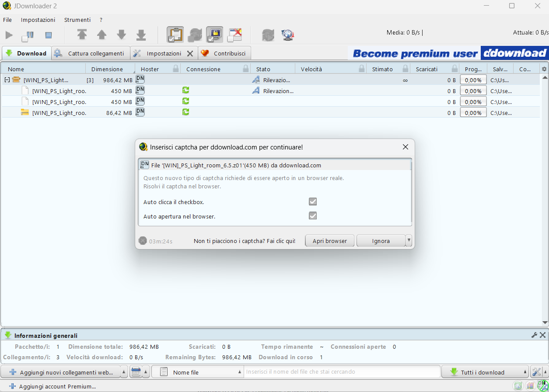Open the Strumenti menu
The width and height of the screenshot is (549, 392).
(x=77, y=20)
